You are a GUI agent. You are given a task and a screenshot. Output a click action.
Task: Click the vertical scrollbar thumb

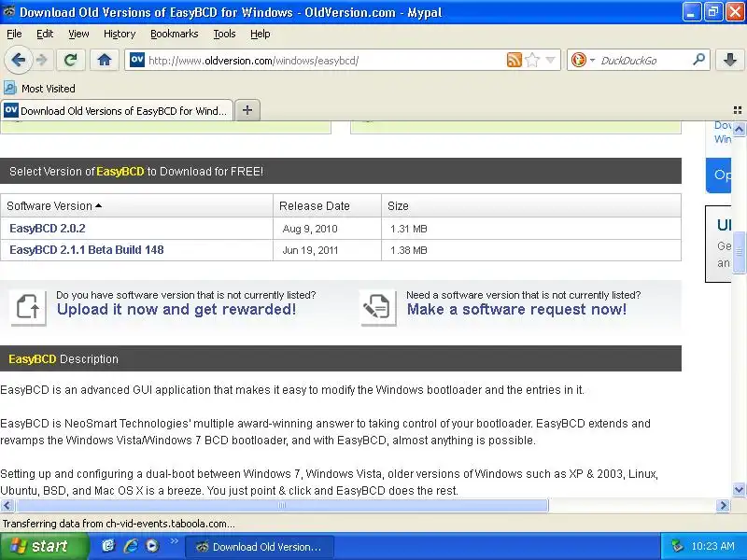click(x=739, y=252)
